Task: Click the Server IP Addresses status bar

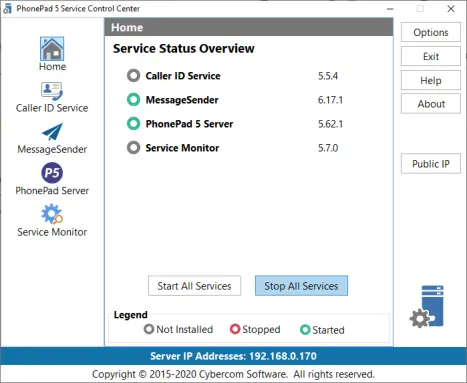Action: [233, 356]
